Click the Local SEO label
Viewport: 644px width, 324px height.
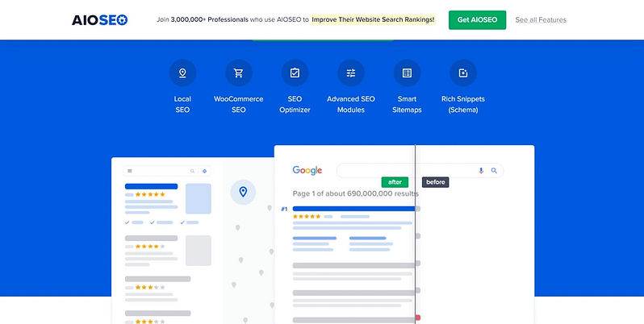[x=182, y=104]
